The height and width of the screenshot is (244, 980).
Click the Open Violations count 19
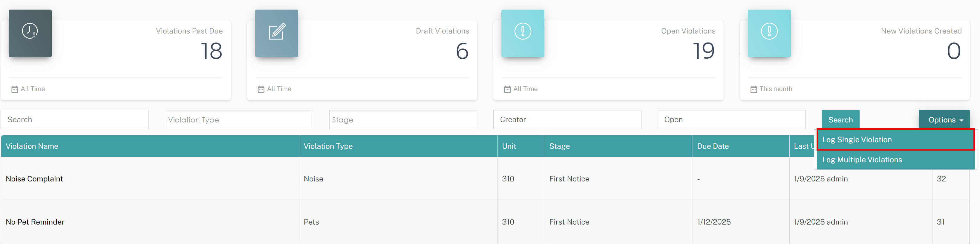click(x=703, y=51)
